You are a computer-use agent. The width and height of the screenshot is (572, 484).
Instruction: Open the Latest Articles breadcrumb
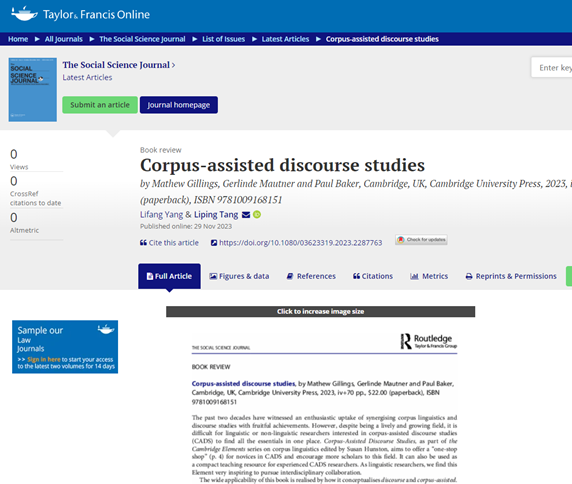[285, 39]
